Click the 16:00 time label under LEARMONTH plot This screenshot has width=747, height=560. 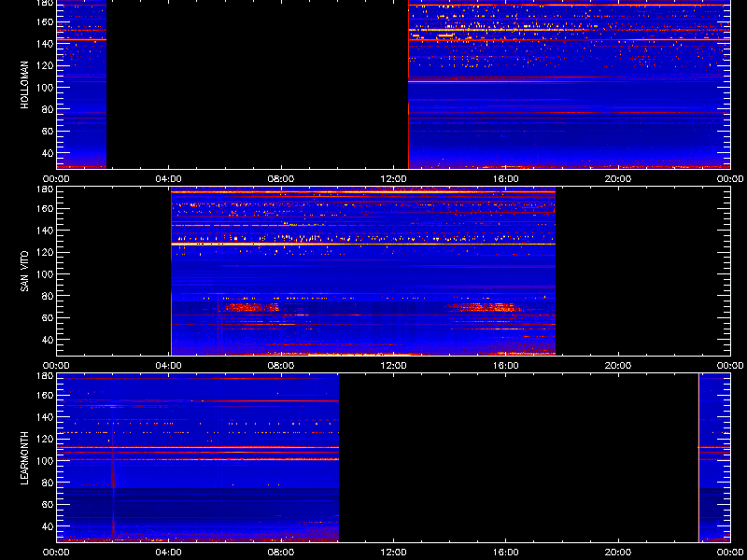point(505,553)
